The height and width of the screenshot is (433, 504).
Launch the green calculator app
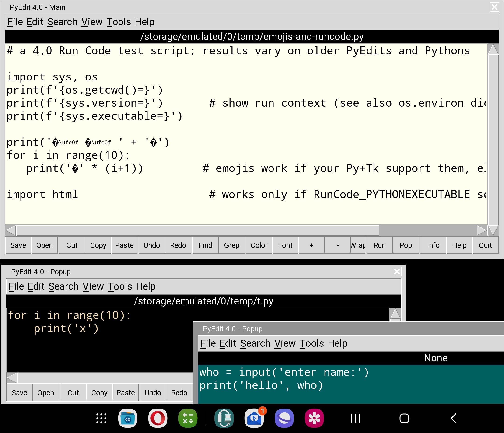pyautogui.click(x=188, y=418)
